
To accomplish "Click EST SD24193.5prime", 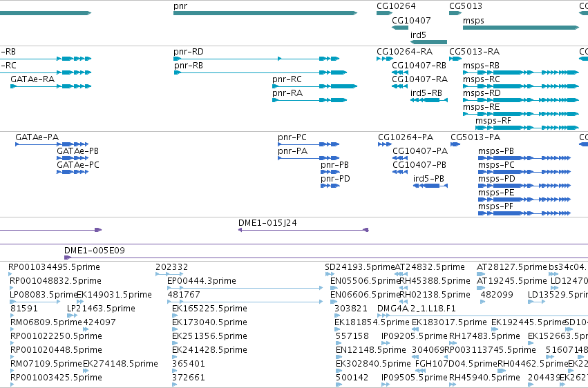I will click(x=360, y=267).
